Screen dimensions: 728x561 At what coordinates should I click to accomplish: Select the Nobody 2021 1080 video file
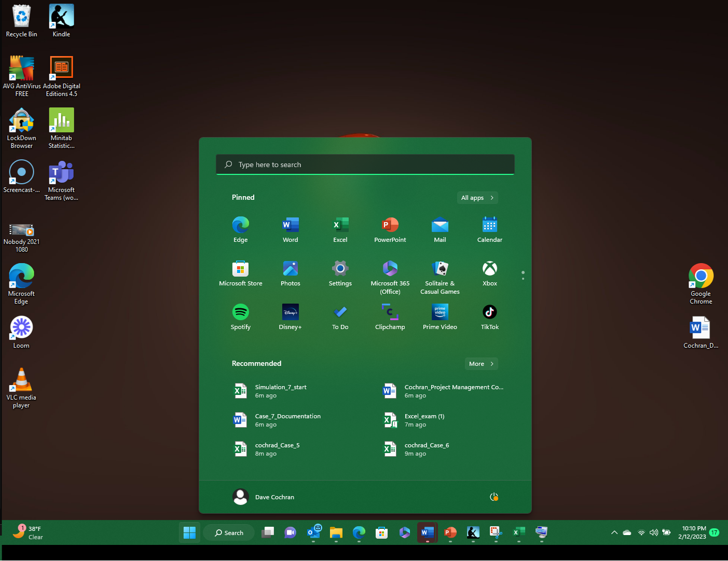pyautogui.click(x=21, y=237)
